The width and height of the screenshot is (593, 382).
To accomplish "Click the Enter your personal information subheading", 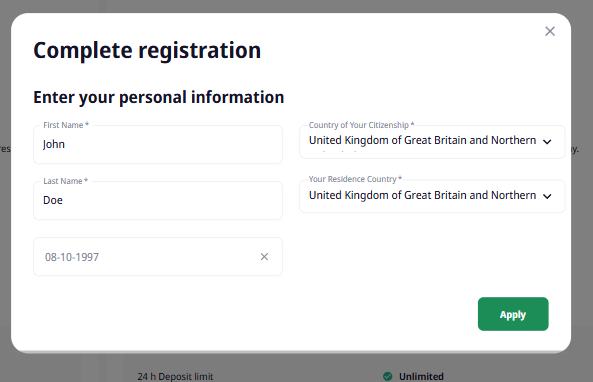I will click(158, 97).
